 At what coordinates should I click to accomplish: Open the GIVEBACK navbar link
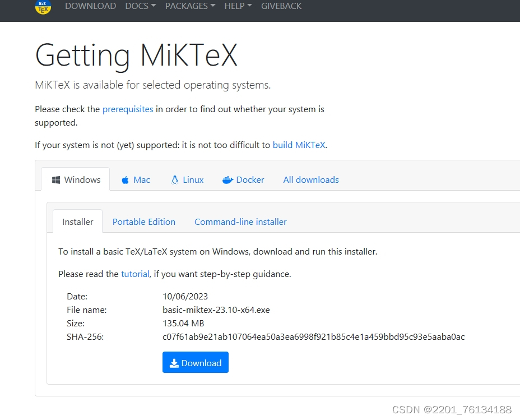[x=281, y=6]
